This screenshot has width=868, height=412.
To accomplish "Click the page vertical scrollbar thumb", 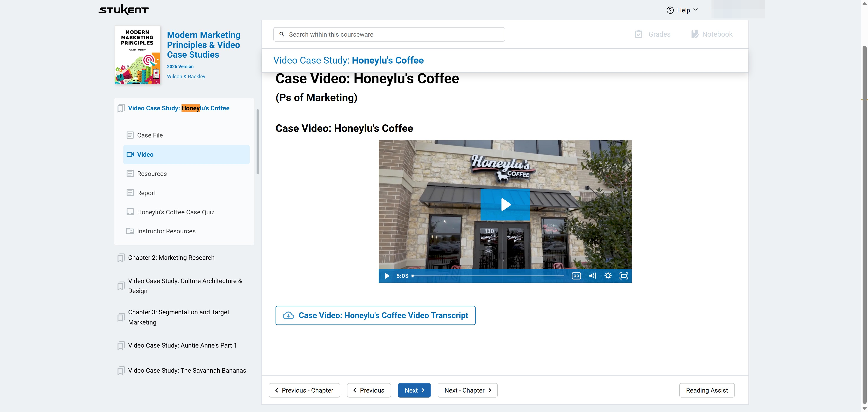I will (x=864, y=224).
